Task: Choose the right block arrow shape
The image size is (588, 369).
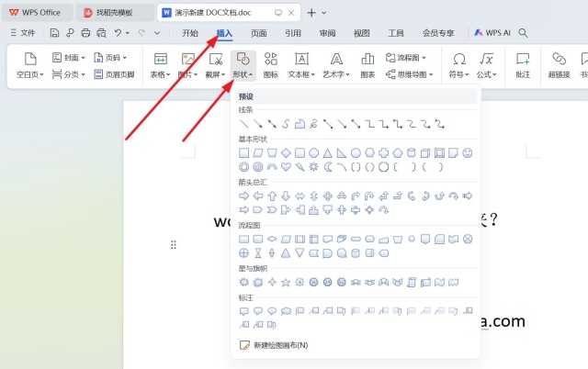Action: click(243, 196)
